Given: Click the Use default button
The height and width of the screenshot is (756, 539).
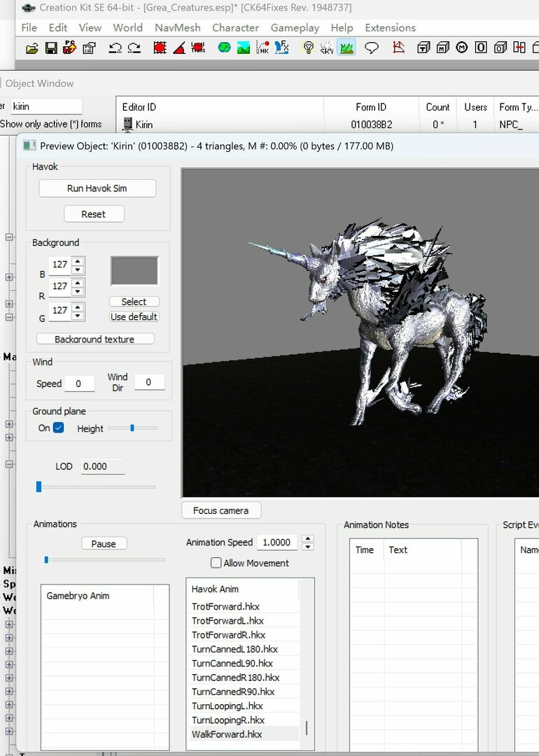Looking at the screenshot, I should (x=134, y=317).
